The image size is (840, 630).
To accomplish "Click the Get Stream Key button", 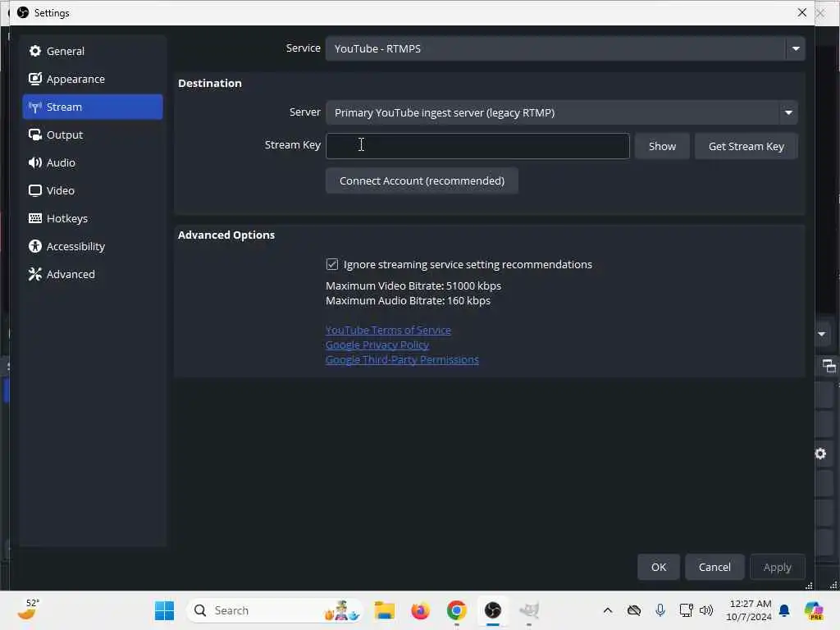I will (746, 146).
